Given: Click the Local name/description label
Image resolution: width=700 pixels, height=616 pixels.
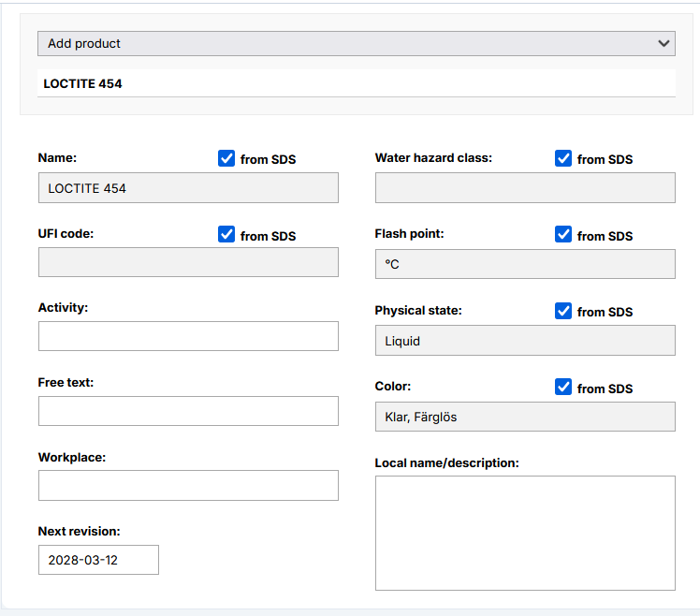Looking at the screenshot, I should click(x=447, y=462).
